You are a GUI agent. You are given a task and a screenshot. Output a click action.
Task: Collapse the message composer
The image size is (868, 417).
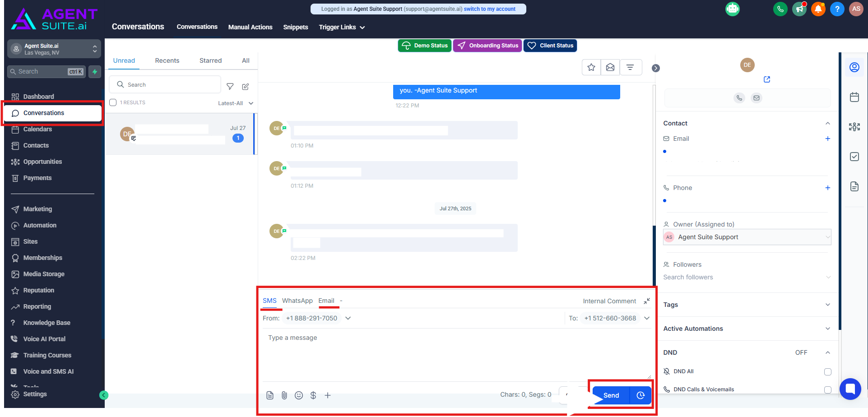pyautogui.click(x=647, y=301)
